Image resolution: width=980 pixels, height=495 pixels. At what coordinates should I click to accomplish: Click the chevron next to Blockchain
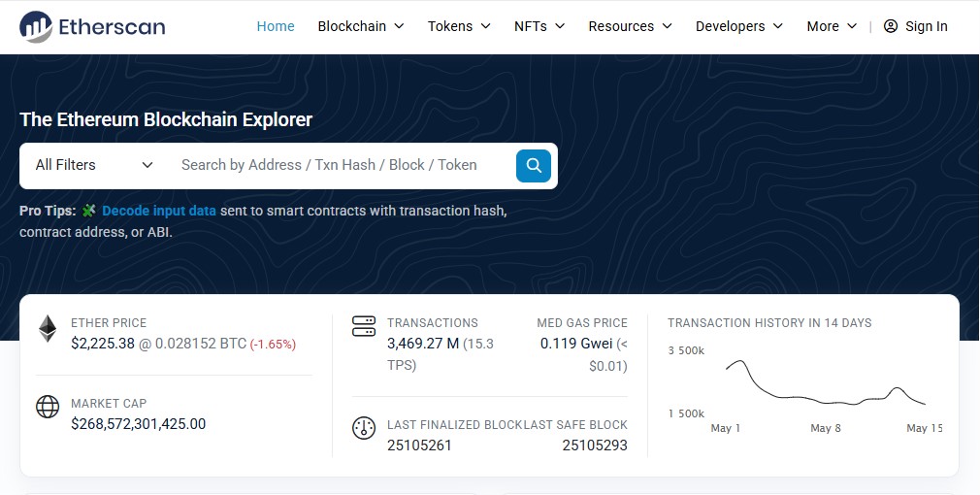tap(399, 26)
